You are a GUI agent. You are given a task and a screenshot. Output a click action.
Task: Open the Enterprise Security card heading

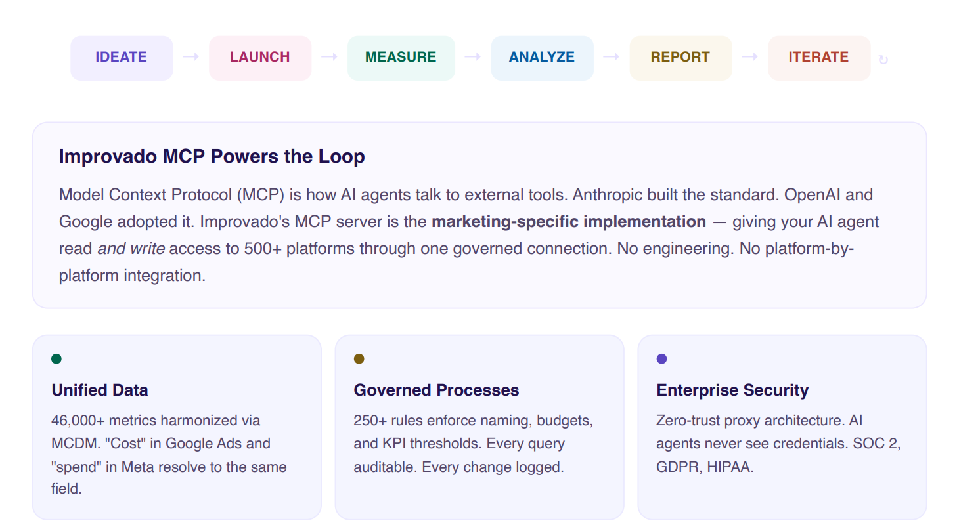732,390
